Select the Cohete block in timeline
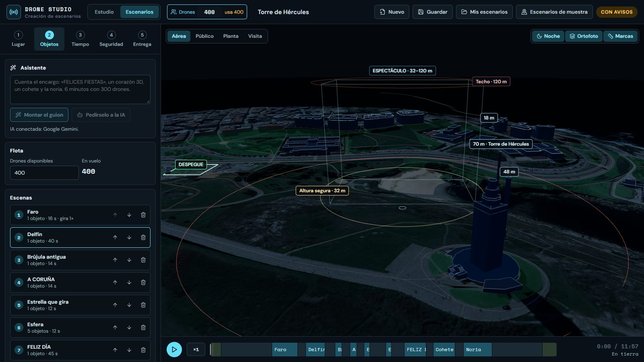The image size is (644, 362). tap(444, 350)
